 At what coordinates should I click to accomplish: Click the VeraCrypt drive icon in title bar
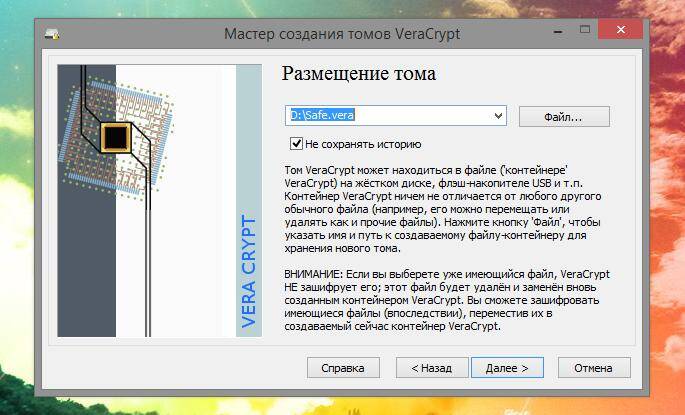pos(52,34)
